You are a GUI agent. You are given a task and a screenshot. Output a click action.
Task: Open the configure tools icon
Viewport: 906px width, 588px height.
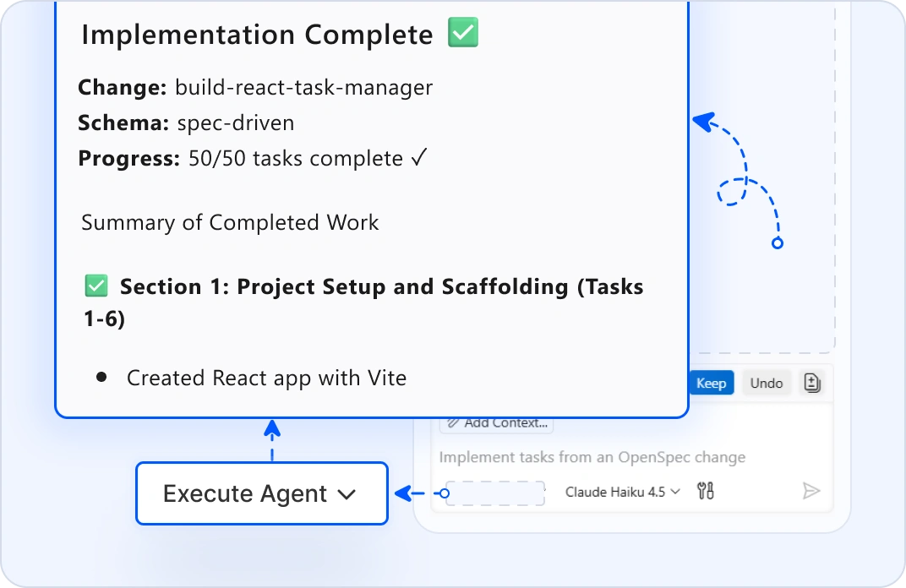pos(706,491)
